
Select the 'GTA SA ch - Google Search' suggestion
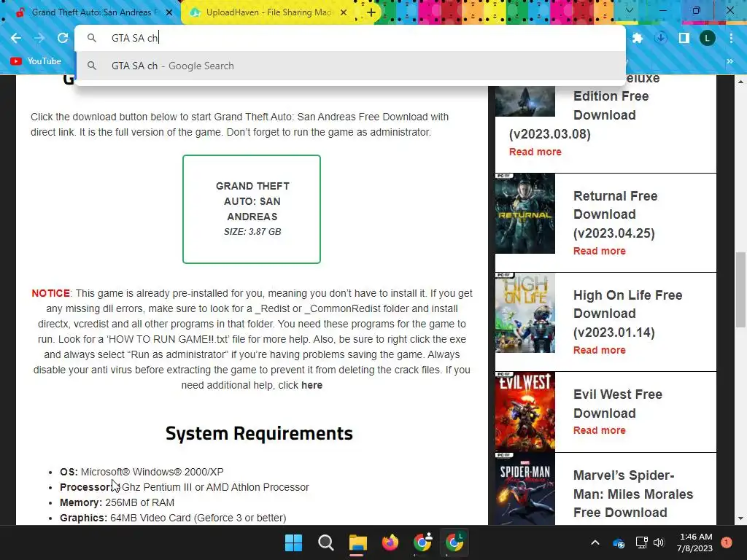pos(350,66)
